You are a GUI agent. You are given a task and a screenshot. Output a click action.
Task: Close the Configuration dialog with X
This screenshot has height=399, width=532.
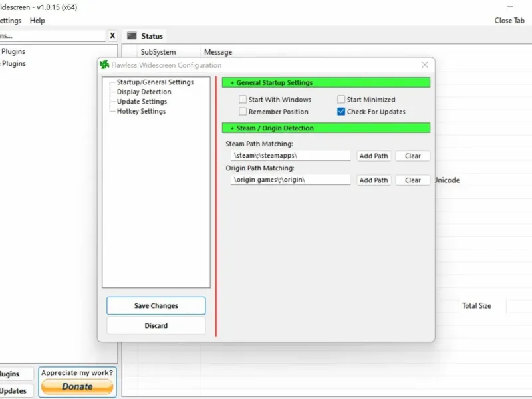pyautogui.click(x=425, y=65)
